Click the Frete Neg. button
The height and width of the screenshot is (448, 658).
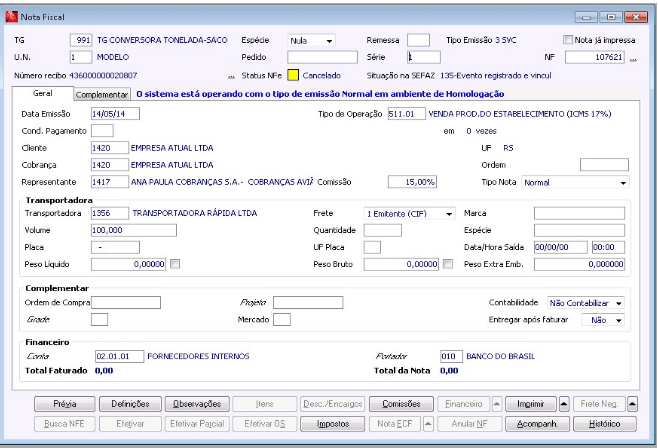(599, 404)
